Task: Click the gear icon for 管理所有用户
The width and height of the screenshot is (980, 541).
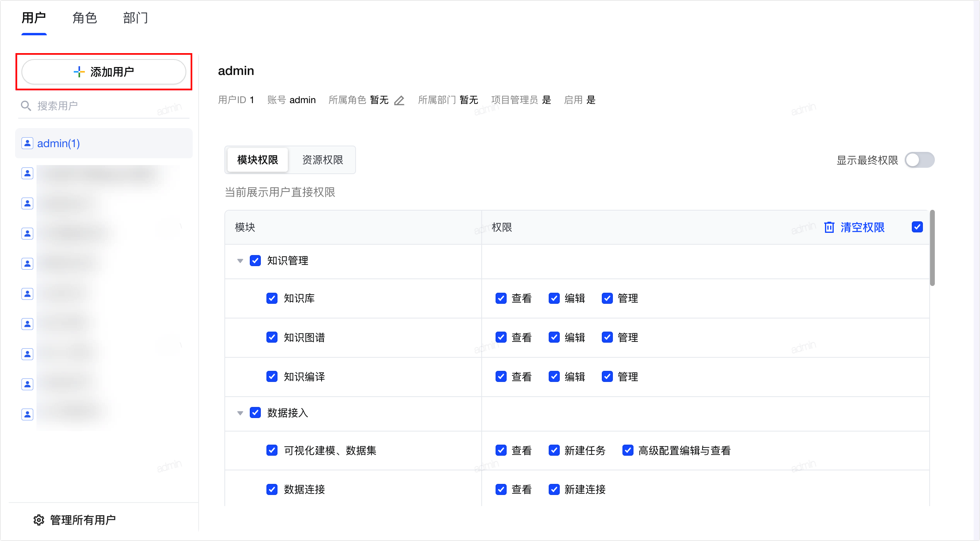Action: [x=39, y=520]
